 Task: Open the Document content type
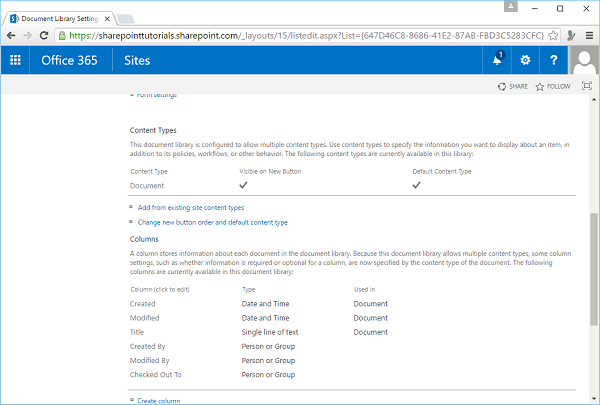[x=148, y=186]
